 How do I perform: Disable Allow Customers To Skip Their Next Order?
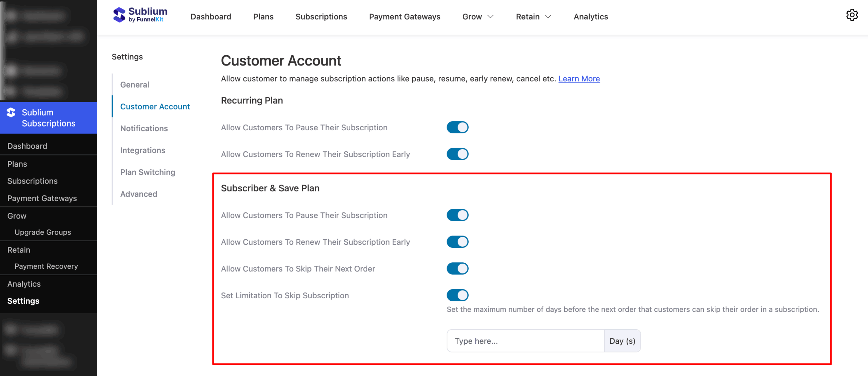coord(457,268)
